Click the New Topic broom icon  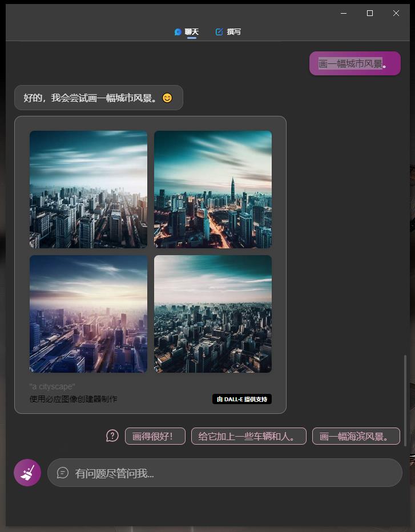tap(27, 472)
